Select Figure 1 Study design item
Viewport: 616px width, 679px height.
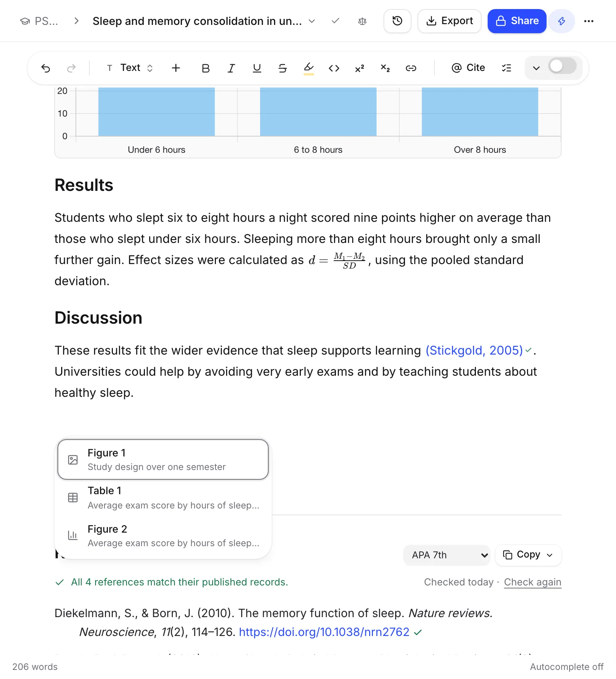pyautogui.click(x=163, y=459)
